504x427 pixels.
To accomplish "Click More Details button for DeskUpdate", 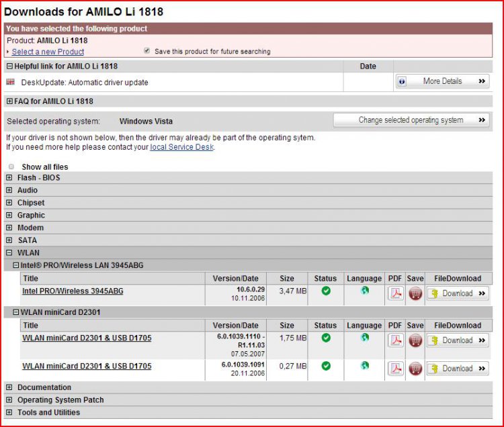I will [x=443, y=81].
